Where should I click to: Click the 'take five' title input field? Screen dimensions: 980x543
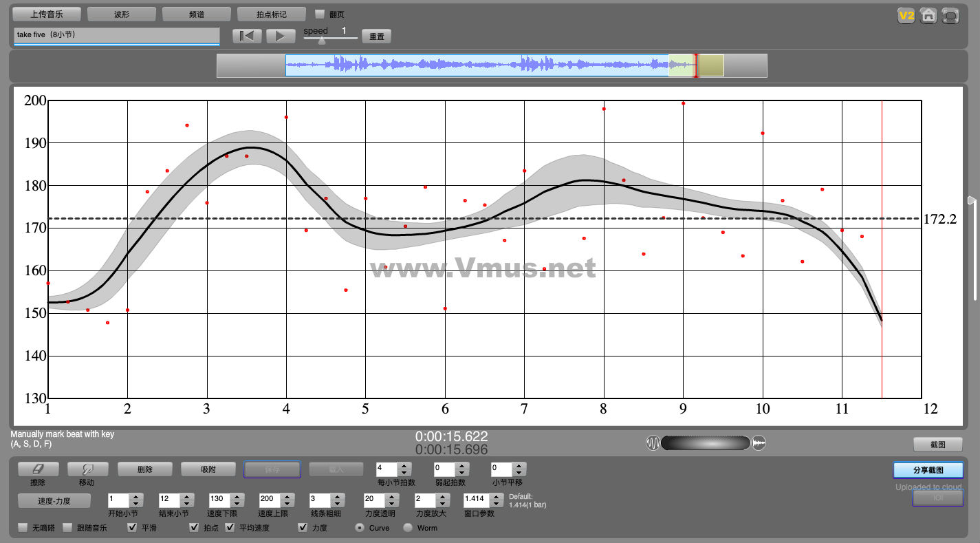coord(116,36)
